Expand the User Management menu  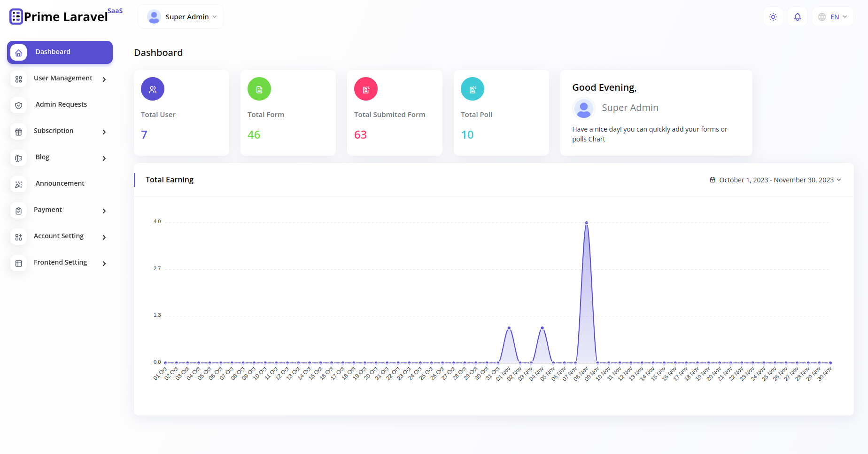click(63, 78)
